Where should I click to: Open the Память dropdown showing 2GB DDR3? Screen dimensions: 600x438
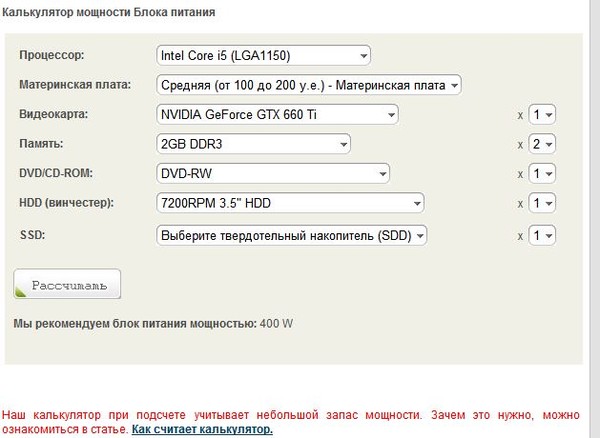click(253, 144)
